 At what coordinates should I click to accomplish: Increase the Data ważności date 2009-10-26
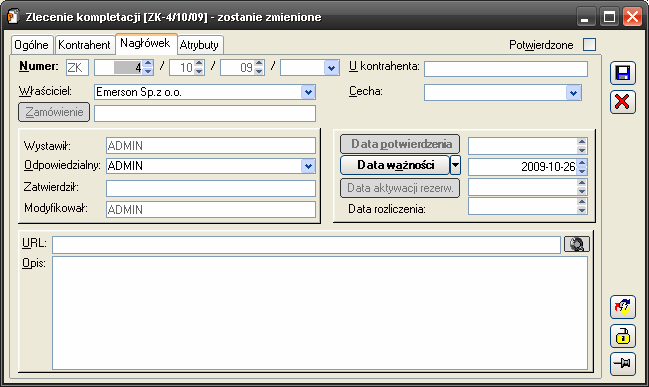point(582,163)
